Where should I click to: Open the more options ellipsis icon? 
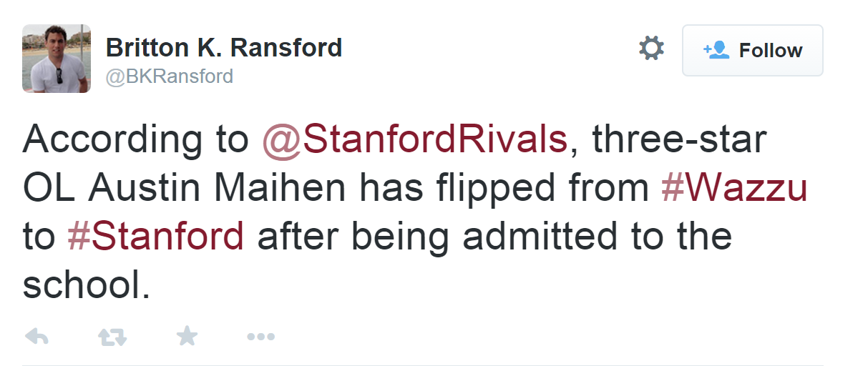click(260, 337)
